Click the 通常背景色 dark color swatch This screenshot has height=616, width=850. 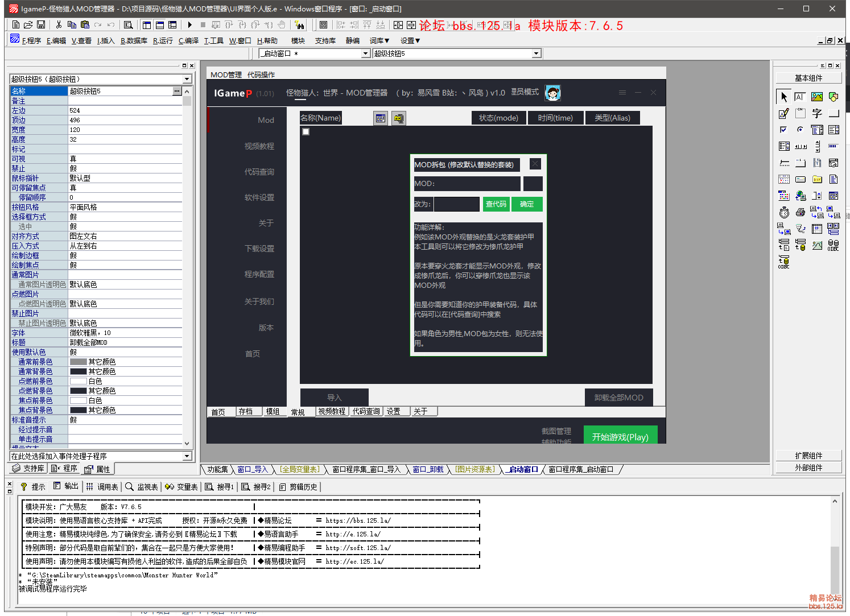click(x=78, y=371)
